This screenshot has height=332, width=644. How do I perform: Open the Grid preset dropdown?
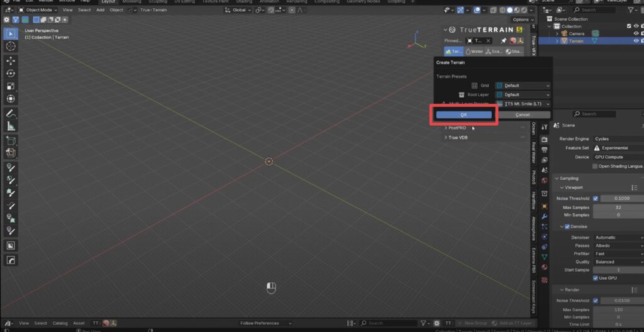coord(523,86)
